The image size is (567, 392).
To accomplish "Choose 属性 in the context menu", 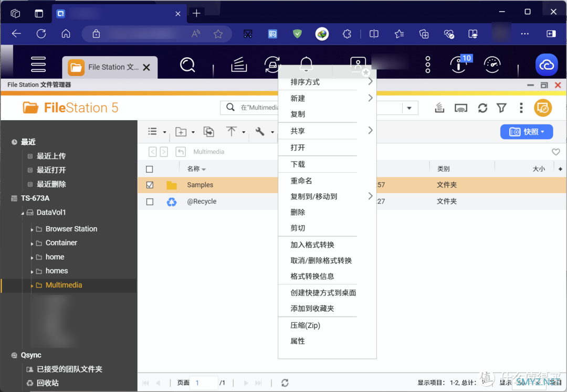I will pos(327,342).
